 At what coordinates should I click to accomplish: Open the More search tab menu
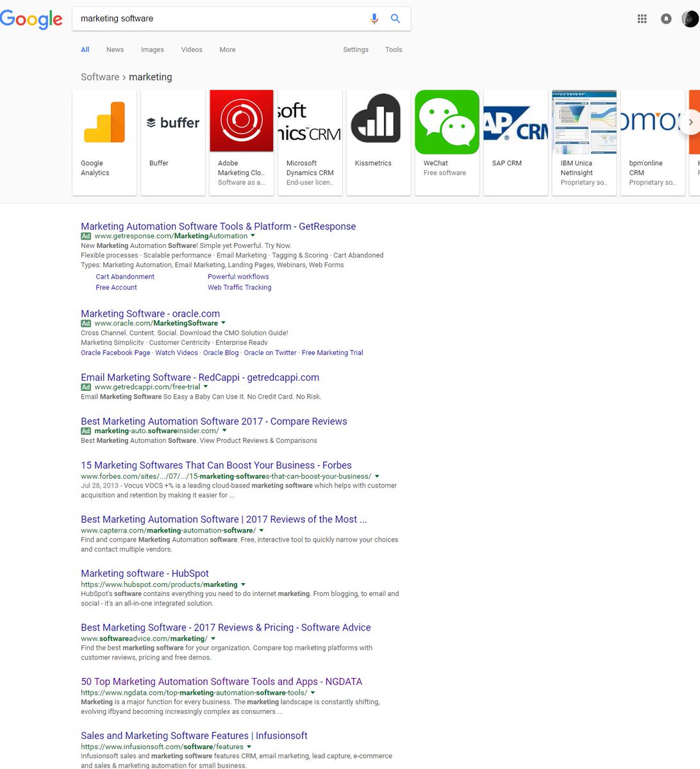(x=228, y=49)
